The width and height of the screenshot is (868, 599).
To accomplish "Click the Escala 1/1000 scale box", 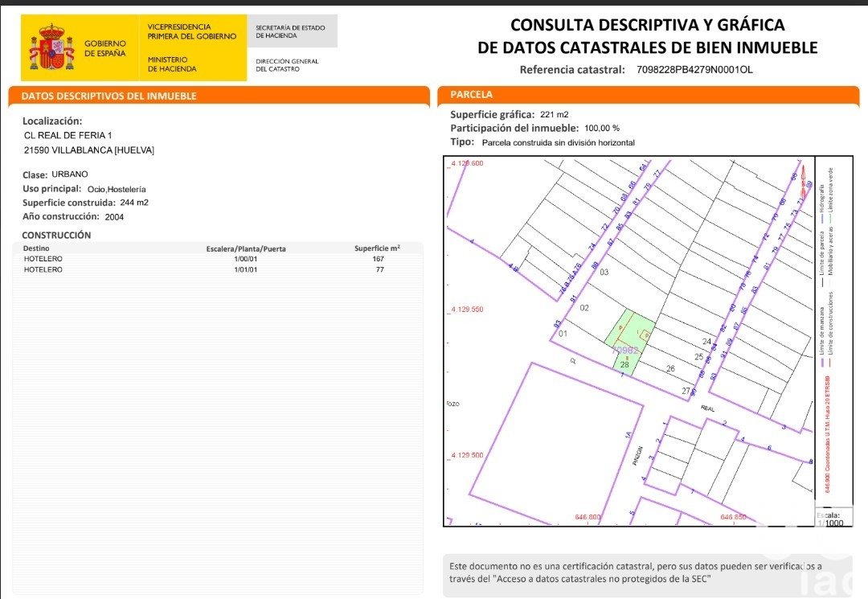I will pyautogui.click(x=833, y=518).
